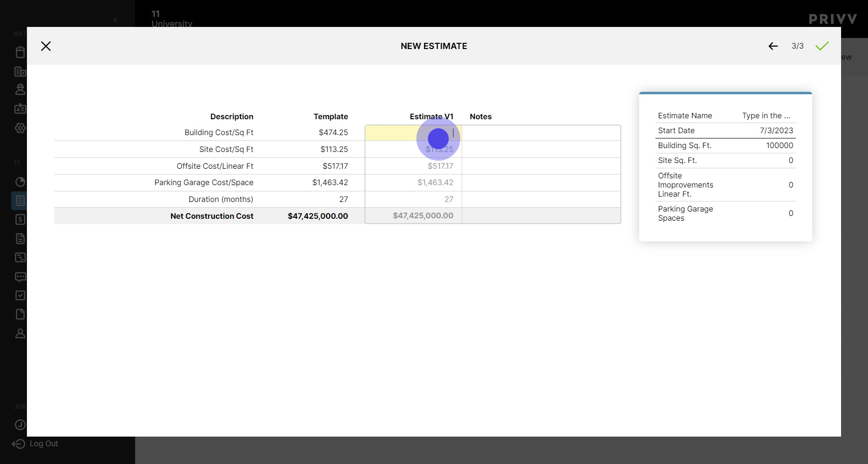Screen dimensions: 868x464
Task: Open the buildings icon in the sidebar
Action: point(20,72)
